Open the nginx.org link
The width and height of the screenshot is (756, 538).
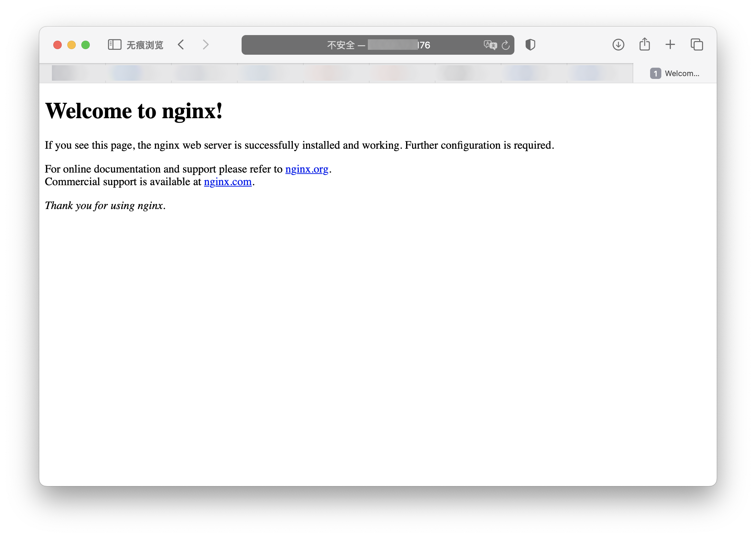(306, 169)
